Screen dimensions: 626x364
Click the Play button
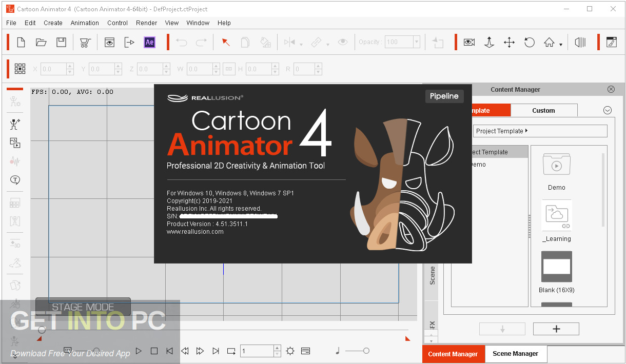click(x=139, y=351)
